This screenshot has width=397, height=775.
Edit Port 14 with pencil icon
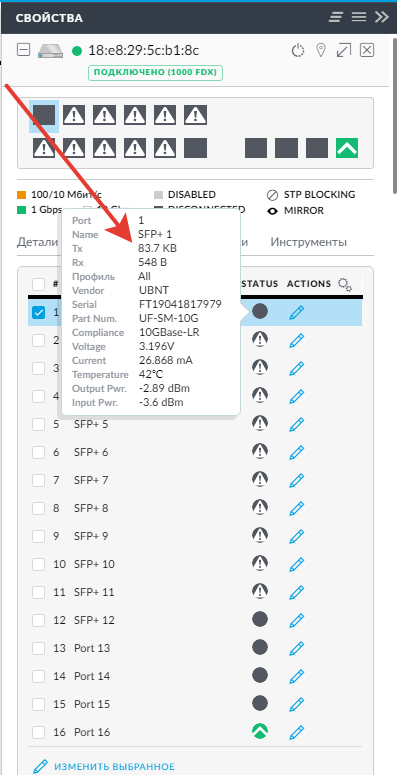click(x=296, y=676)
